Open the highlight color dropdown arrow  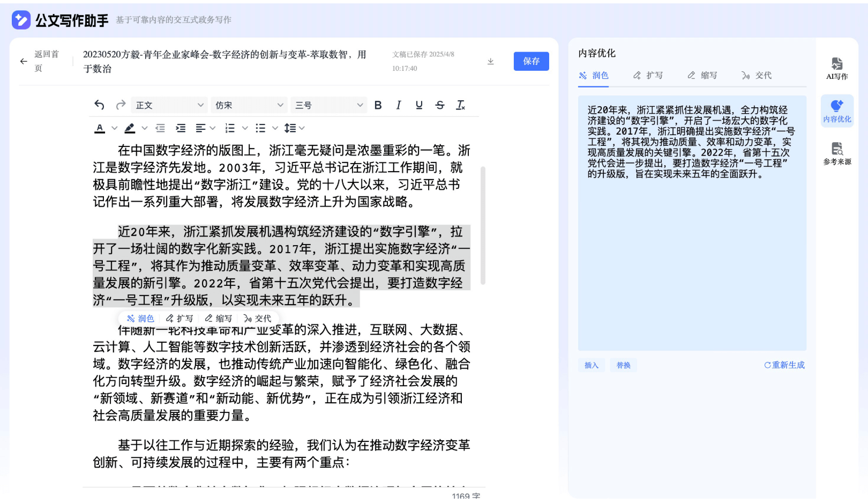tap(144, 128)
